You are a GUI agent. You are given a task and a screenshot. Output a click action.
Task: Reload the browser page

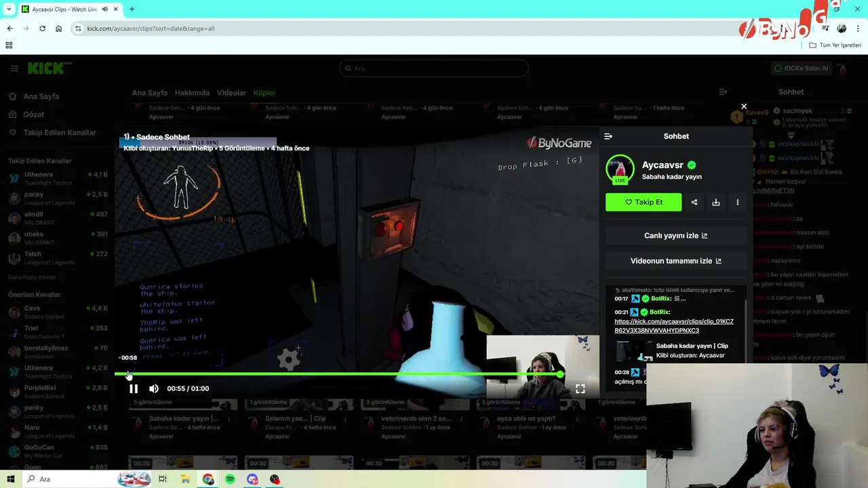(x=42, y=28)
